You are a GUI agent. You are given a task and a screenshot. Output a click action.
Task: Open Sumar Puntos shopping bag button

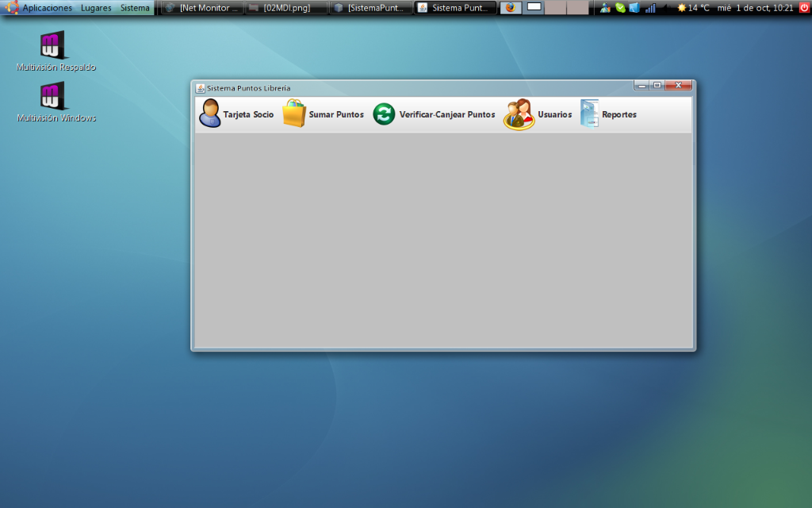pyautogui.click(x=324, y=114)
